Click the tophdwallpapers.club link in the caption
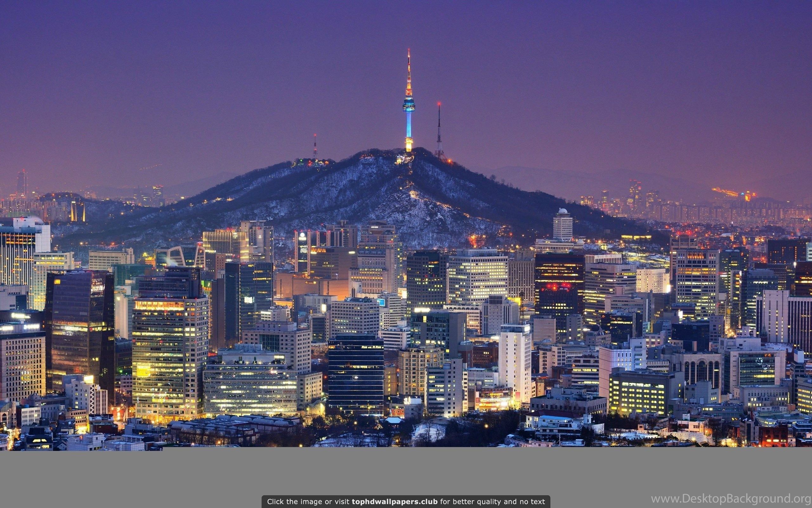 (395, 502)
